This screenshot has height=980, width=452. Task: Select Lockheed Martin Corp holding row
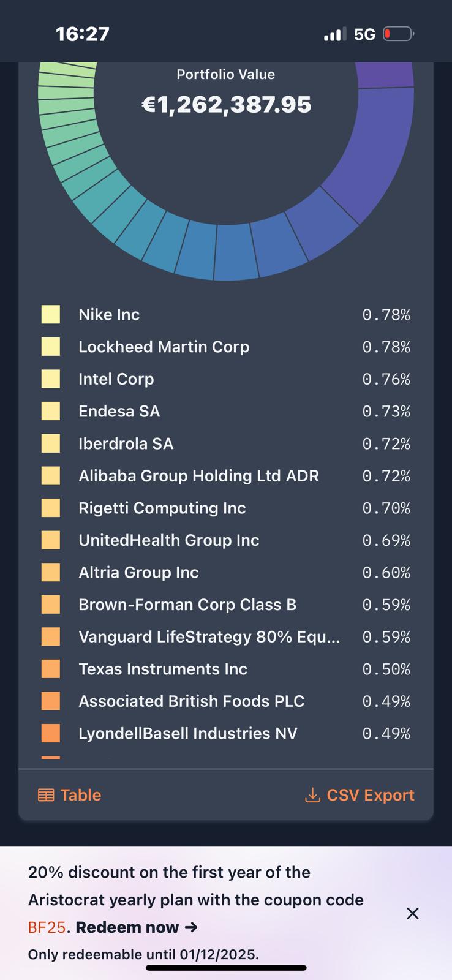[x=164, y=347]
